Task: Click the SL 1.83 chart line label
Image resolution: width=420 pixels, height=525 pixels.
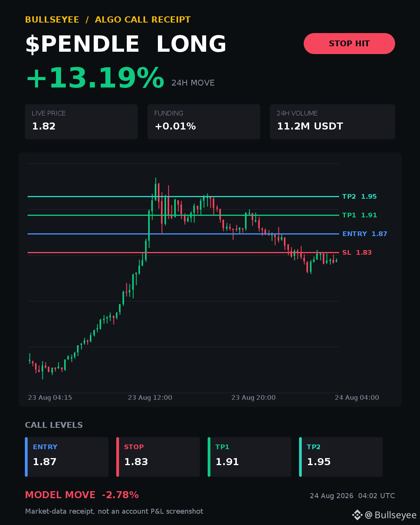Action: (x=357, y=253)
